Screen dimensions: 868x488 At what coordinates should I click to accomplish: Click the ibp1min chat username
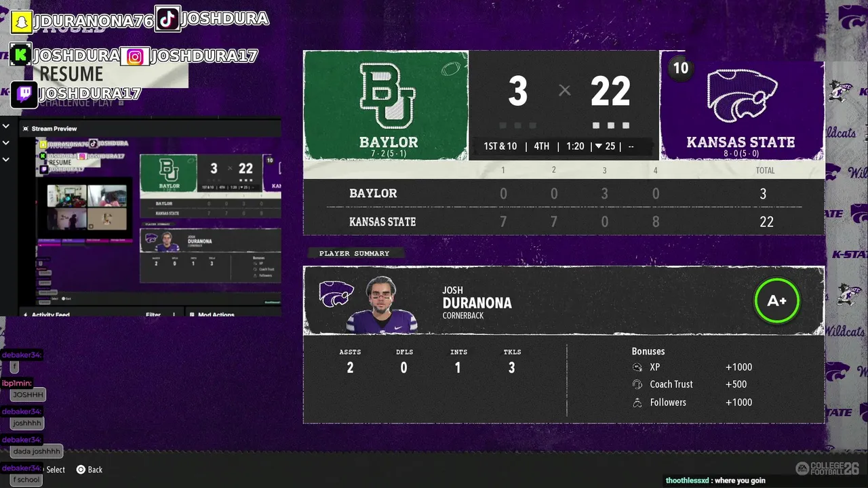click(x=17, y=384)
